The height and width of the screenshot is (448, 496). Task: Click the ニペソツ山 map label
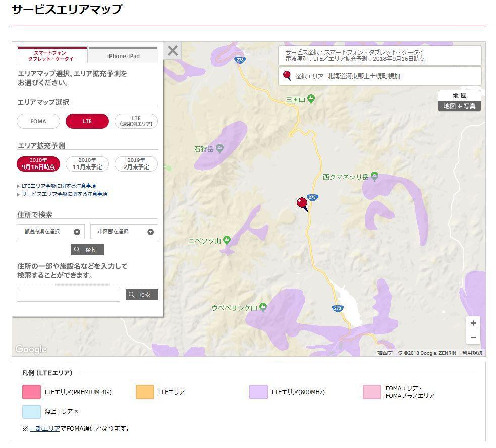pos(205,241)
